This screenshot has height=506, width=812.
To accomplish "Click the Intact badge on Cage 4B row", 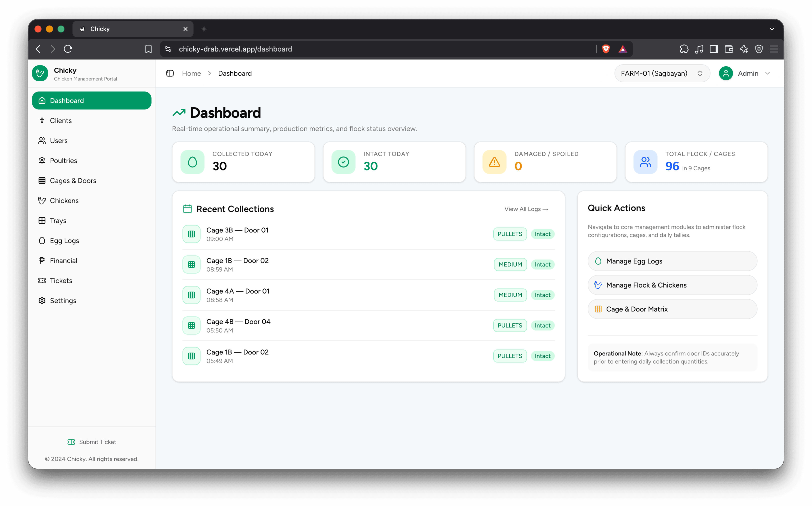I will [x=542, y=325].
